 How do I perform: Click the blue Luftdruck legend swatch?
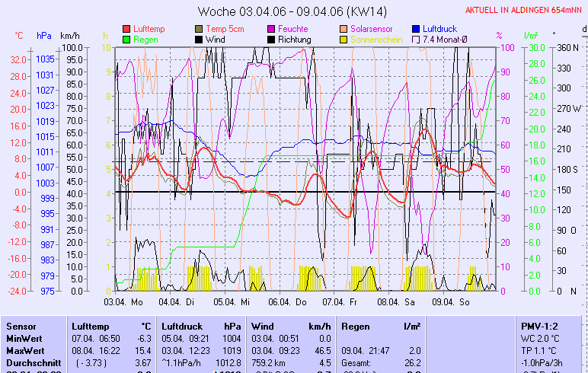(417, 29)
